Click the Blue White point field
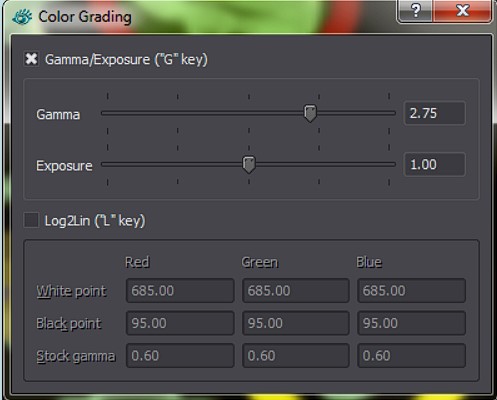The width and height of the screenshot is (497, 400). [x=411, y=291]
